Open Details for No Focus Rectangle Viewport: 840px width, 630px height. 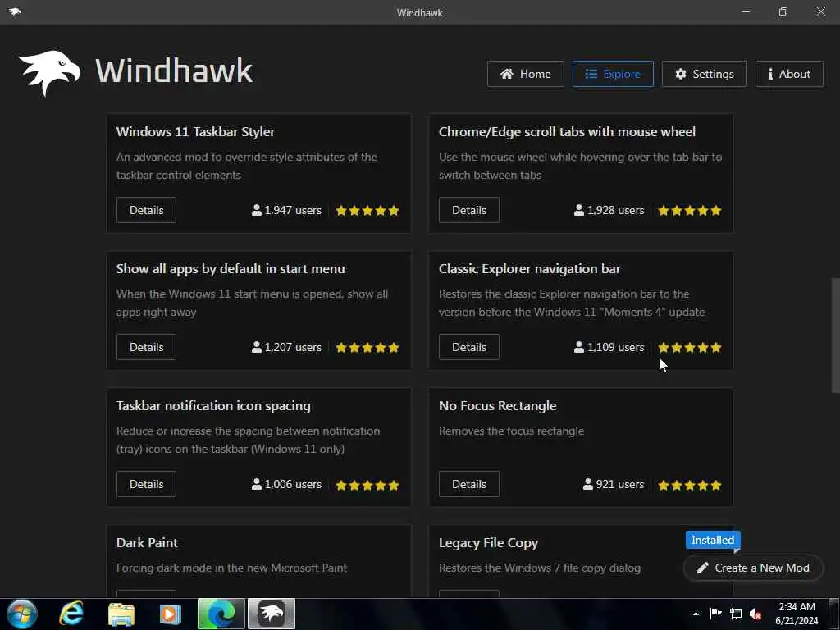pyautogui.click(x=468, y=484)
